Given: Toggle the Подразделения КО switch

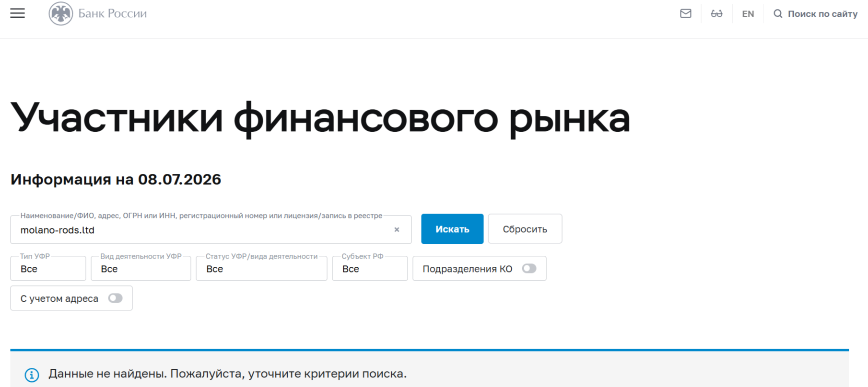Looking at the screenshot, I should pos(529,269).
